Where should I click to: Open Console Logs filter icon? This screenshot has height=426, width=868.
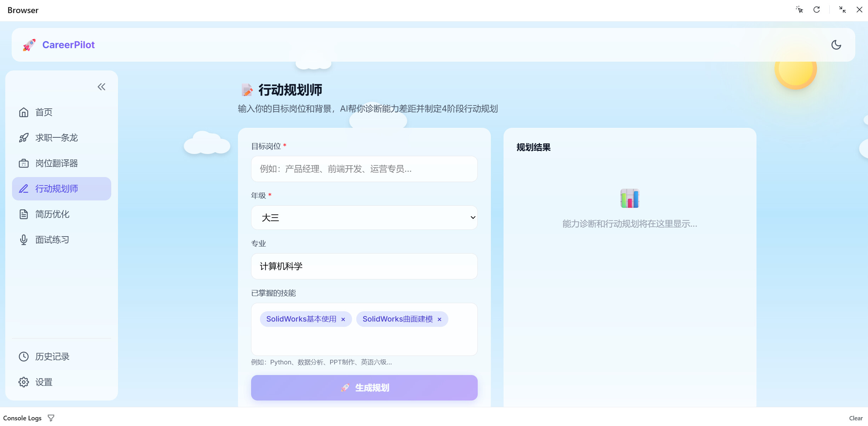(x=51, y=418)
